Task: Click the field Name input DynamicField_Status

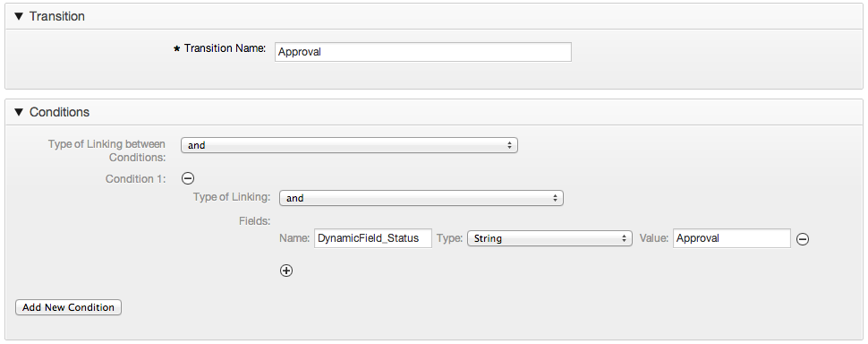Action: (x=372, y=238)
